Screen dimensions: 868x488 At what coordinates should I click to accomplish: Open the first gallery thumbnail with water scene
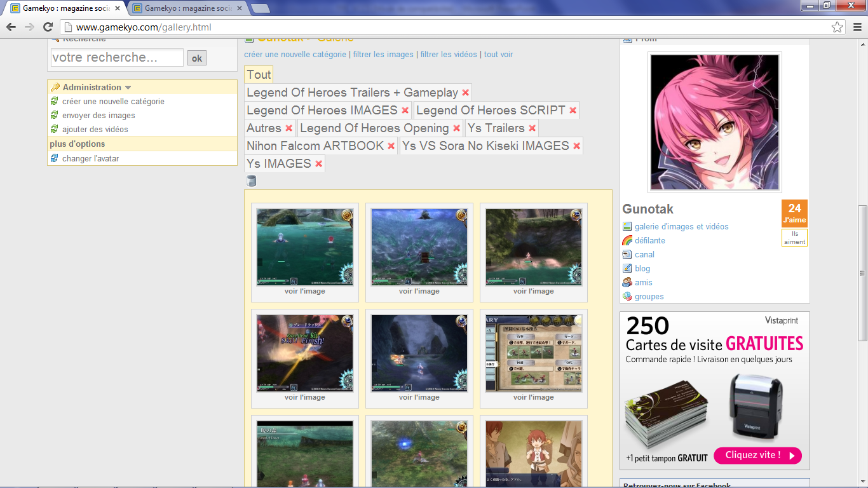point(305,247)
